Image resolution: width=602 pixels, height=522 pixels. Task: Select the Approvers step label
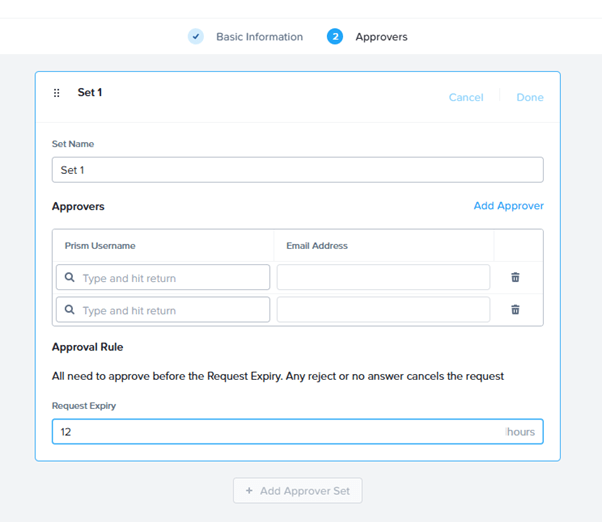coord(381,37)
